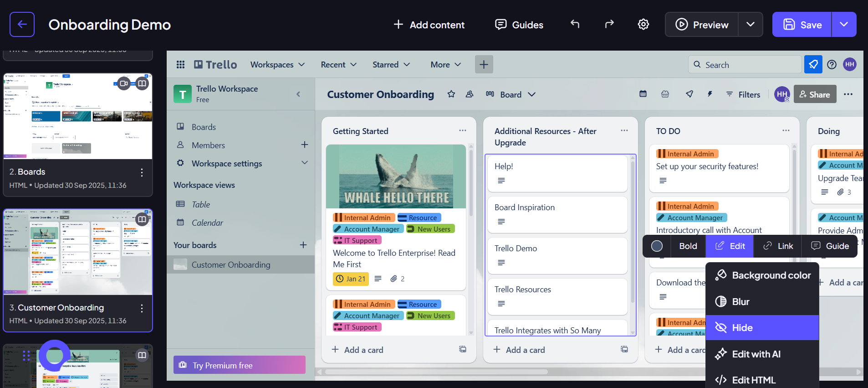Click Add a card under Getting Started
Viewport: 868px width, 388px height.
point(357,350)
